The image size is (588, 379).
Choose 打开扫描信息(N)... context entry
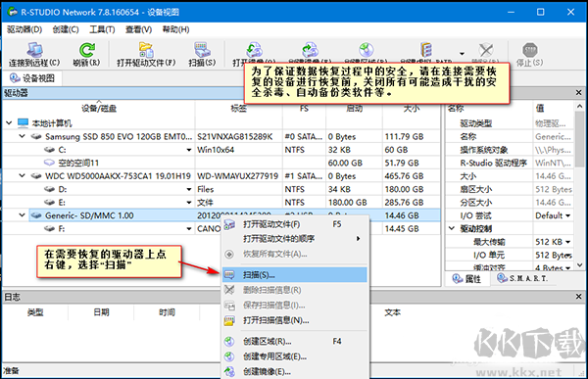coord(294,320)
